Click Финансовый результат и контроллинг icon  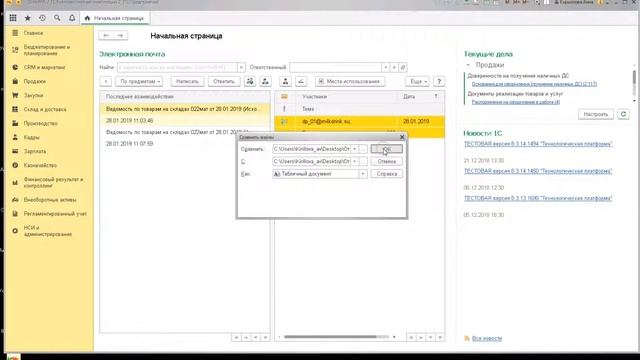15,183
